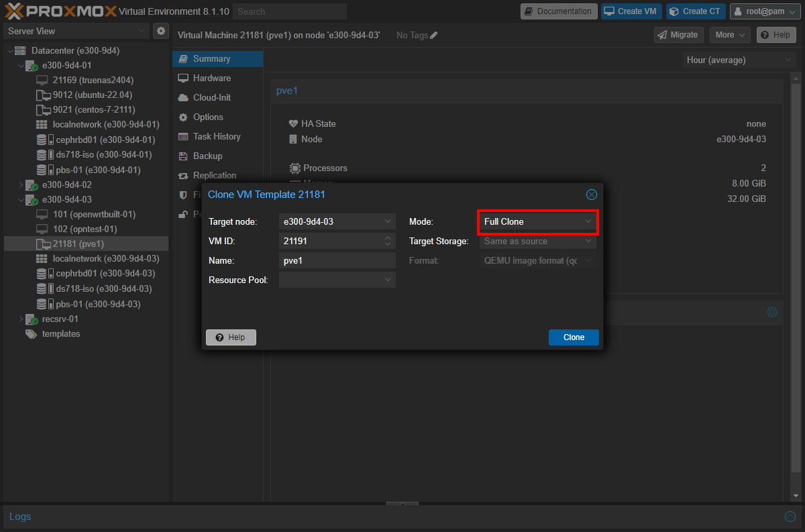The width and height of the screenshot is (805, 532).
Task: Switch to the Task History tab
Action: click(217, 136)
